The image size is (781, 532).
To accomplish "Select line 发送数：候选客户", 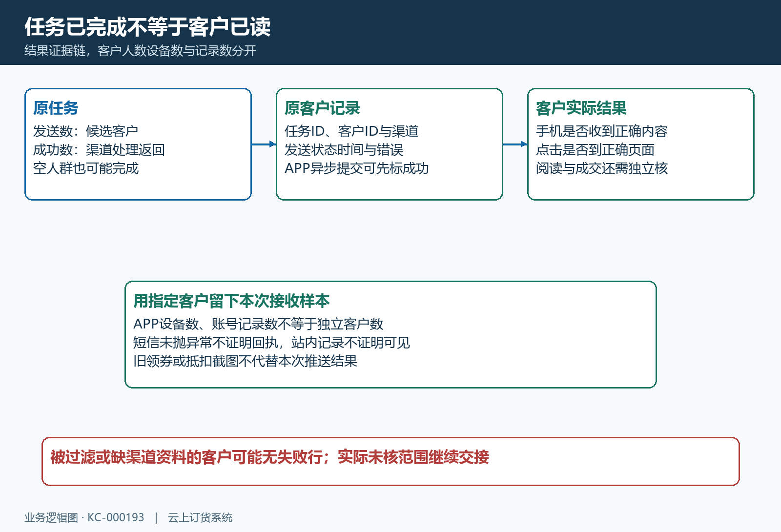I will tap(86, 131).
